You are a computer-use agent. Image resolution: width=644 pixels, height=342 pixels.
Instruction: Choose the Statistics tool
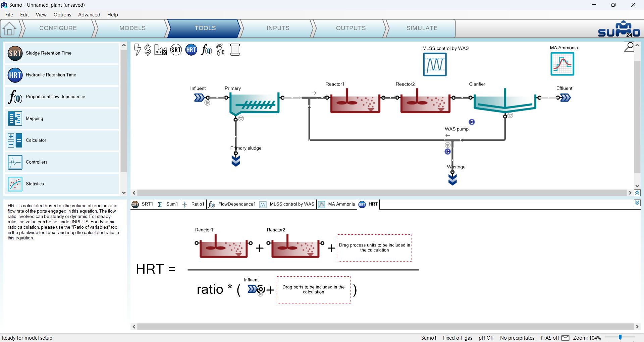pos(62,184)
